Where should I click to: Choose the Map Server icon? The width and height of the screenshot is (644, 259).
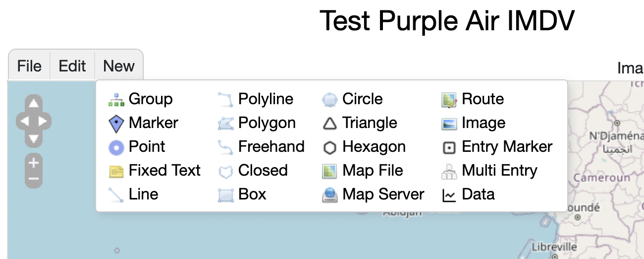pyautogui.click(x=329, y=195)
